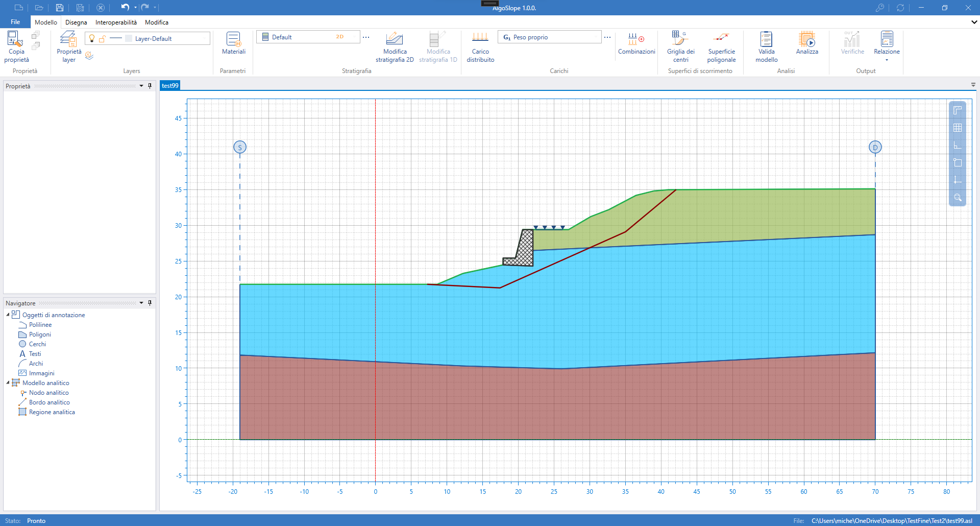Toggle axes origin display in canvas toolbar
Image resolution: width=980 pixels, height=526 pixels.
(958, 180)
